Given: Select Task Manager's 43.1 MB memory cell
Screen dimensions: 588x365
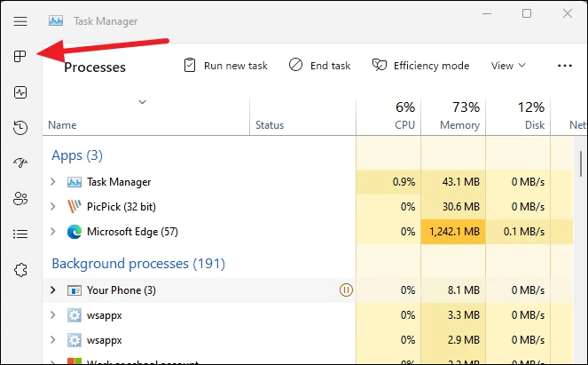Looking at the screenshot, I should coord(453,182).
